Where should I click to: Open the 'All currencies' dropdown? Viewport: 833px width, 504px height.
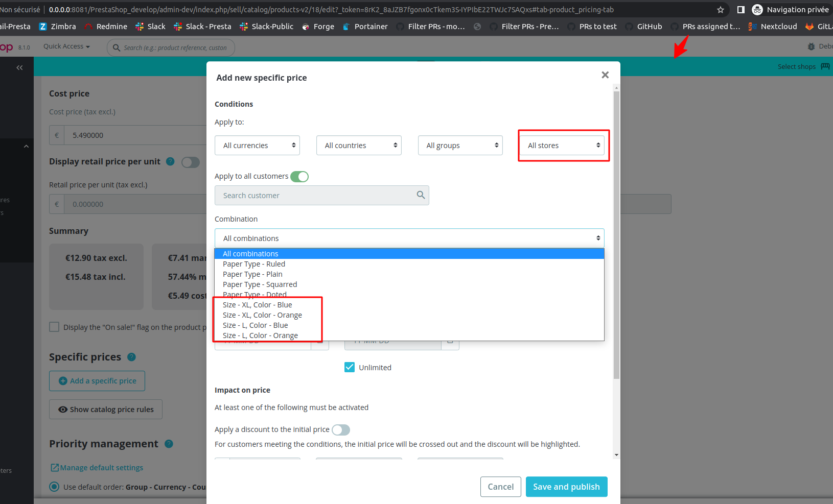point(257,145)
